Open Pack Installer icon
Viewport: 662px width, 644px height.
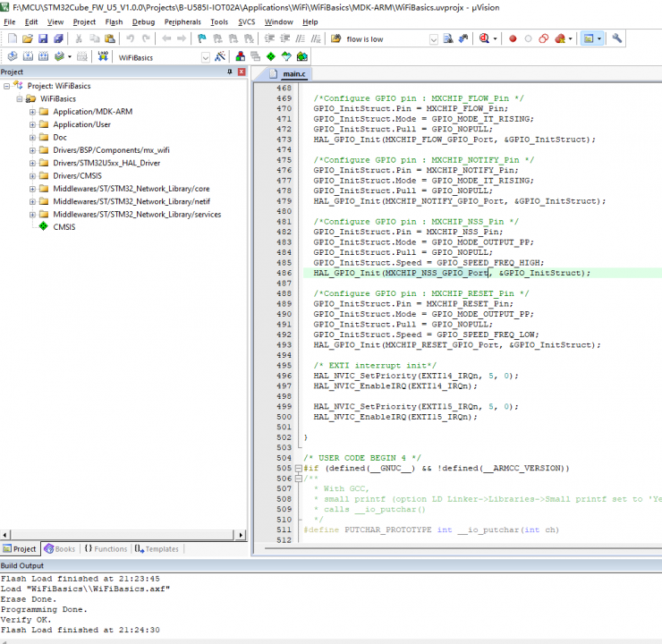[x=301, y=56]
